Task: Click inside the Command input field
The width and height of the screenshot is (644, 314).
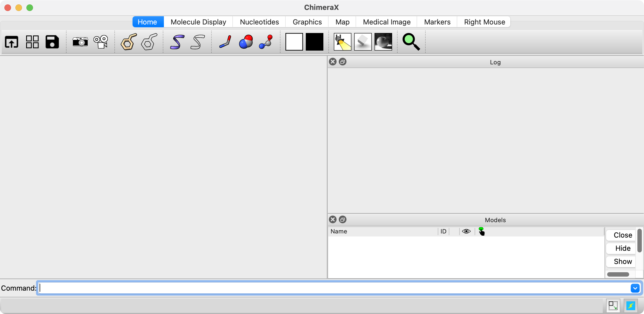Action: 330,288
